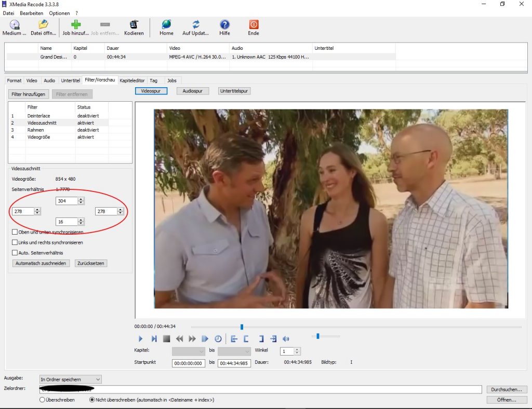Switch to the Audio tab
This screenshot has width=532, height=409.
[x=49, y=80]
